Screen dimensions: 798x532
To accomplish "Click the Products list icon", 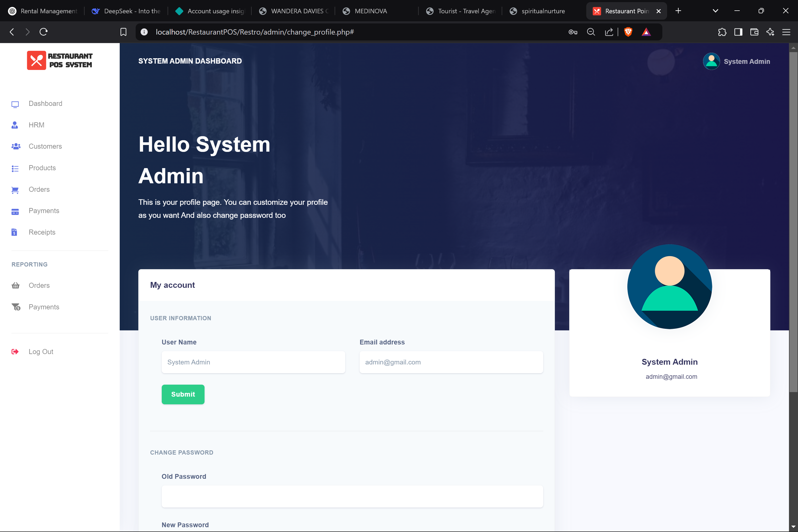I will click(15, 168).
